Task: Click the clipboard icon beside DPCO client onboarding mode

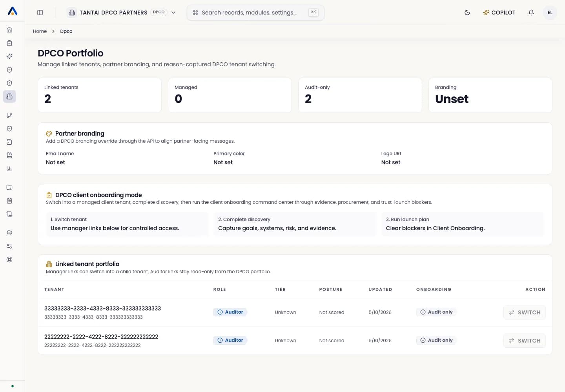Action: pos(49,195)
